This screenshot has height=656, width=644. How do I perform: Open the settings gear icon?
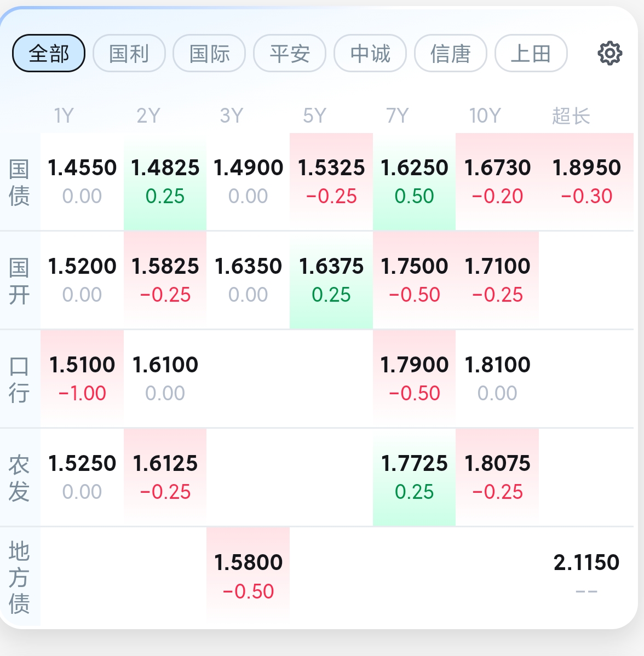(x=610, y=53)
